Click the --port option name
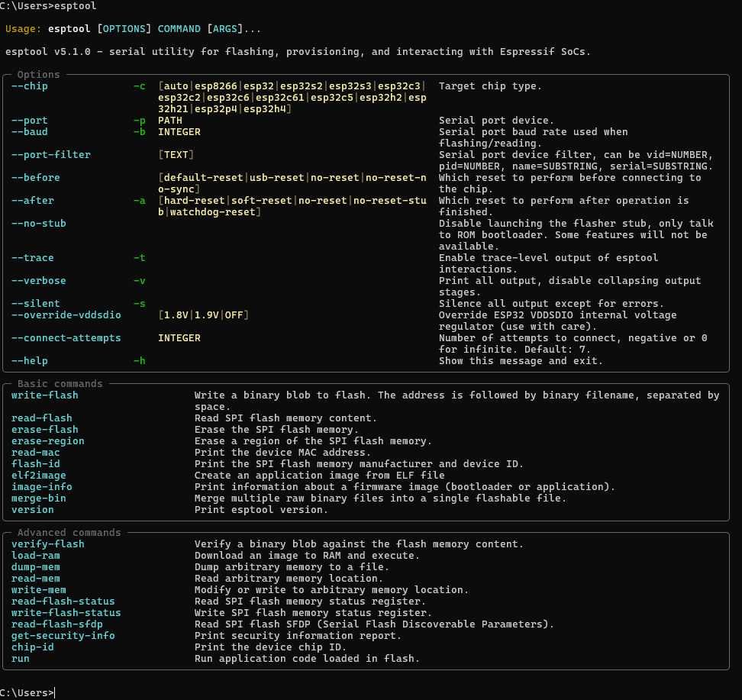Viewport: 742px width, 700px height. [x=29, y=121]
